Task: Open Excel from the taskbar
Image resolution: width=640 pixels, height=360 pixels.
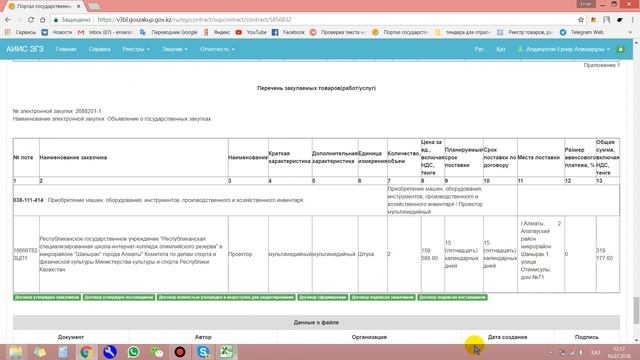Action: [227, 352]
